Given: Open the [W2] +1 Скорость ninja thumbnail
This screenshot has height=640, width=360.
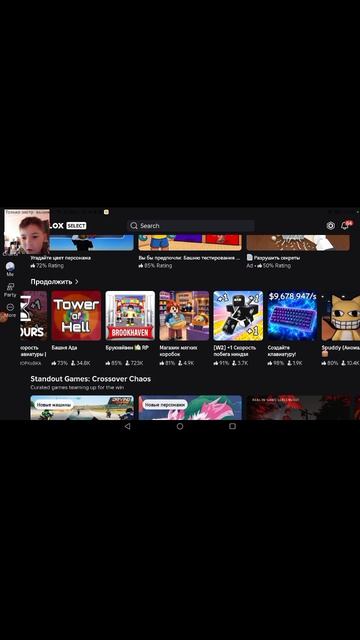Looking at the screenshot, I should pos(238,316).
